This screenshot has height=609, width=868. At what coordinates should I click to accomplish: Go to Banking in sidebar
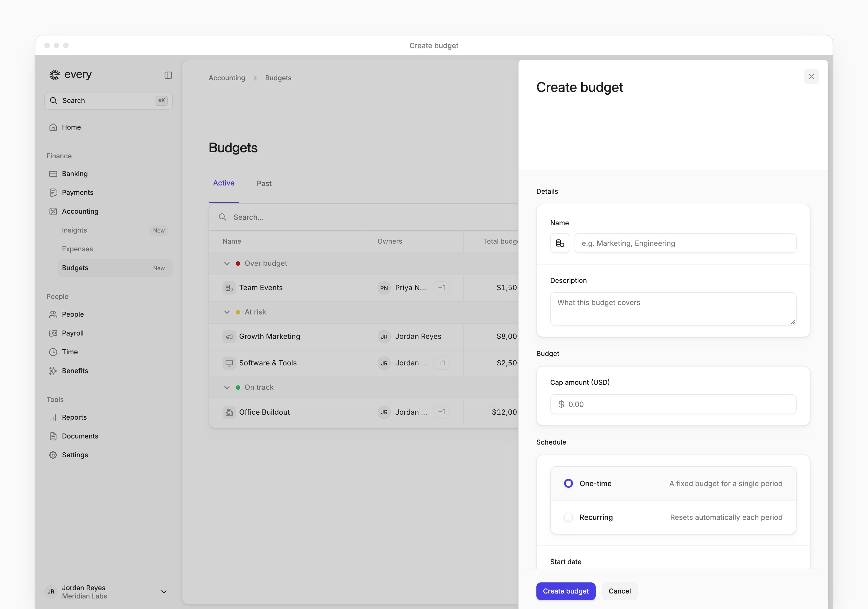pos(108,174)
